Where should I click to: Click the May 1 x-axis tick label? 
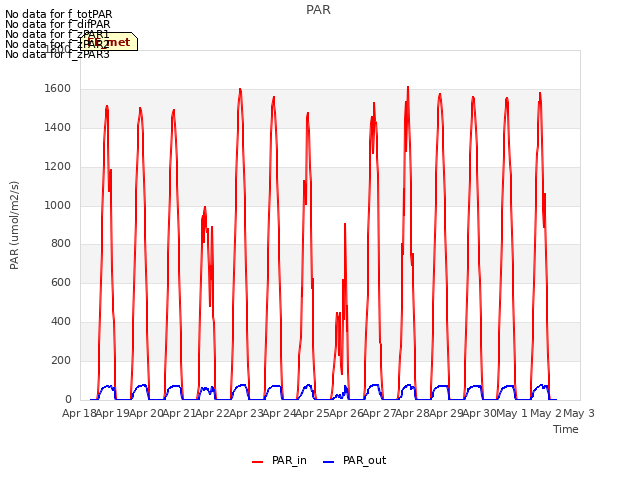512,413
